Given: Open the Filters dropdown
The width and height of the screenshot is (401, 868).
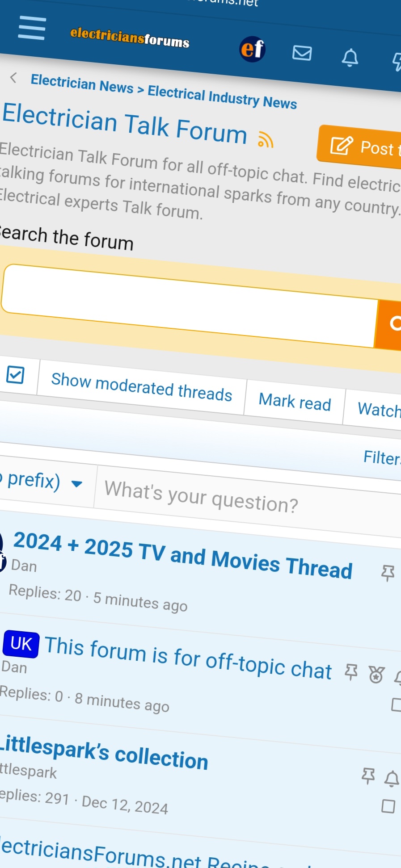Looking at the screenshot, I should (381, 458).
